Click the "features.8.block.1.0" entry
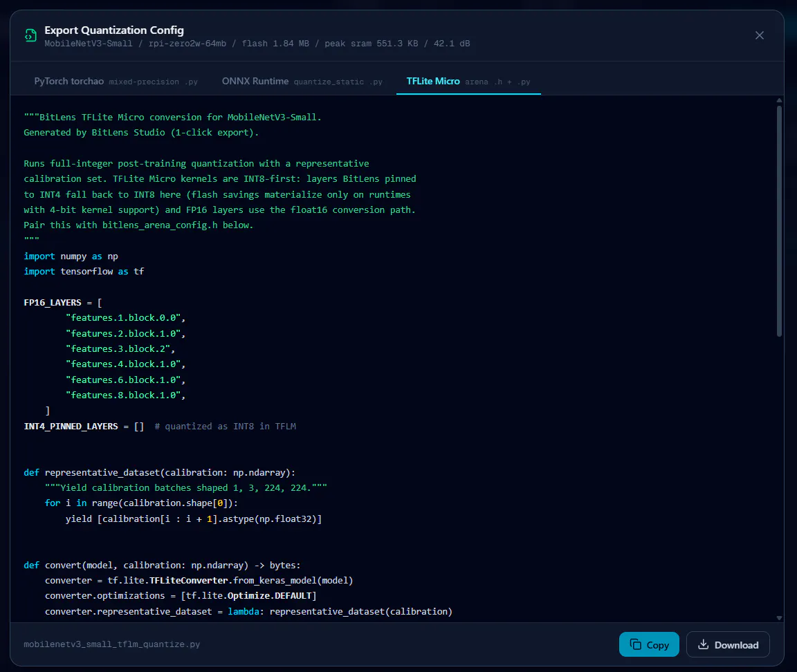The height and width of the screenshot is (672, 797). 125,395
